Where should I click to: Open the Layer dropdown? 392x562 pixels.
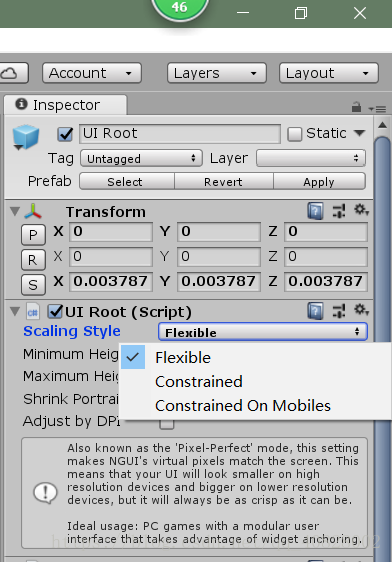311,158
